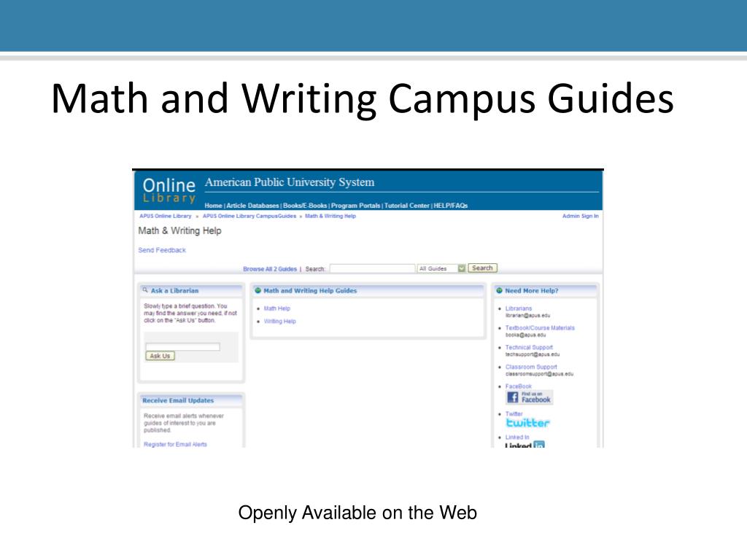
Task: Click the Receive Email Updates panel header
Action: point(191,400)
